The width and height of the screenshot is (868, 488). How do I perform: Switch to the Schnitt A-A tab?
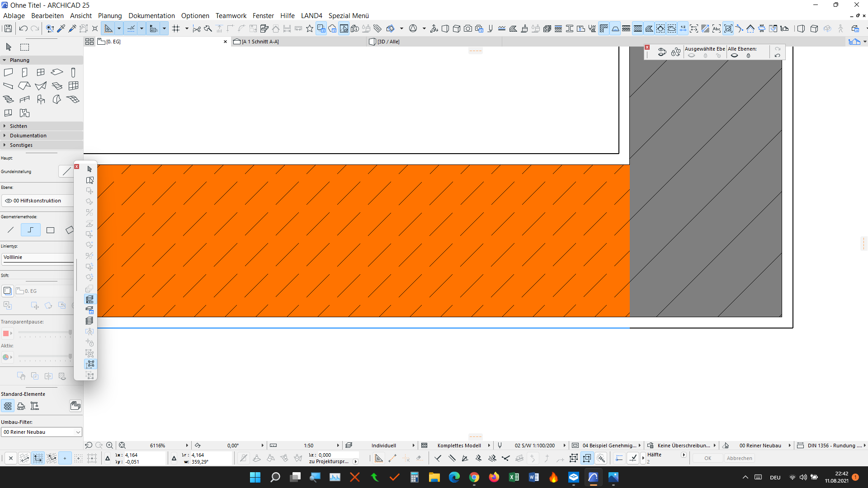(x=260, y=42)
